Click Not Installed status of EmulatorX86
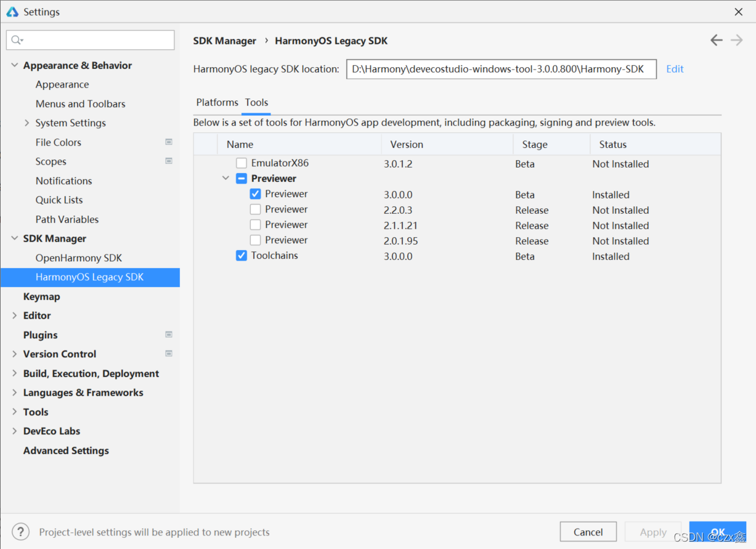Screen dimensions: 756x549 pos(620,164)
